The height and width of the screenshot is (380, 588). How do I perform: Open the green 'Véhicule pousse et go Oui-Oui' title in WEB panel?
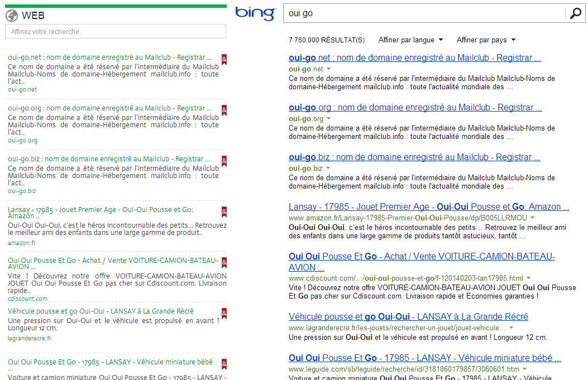(x=101, y=311)
